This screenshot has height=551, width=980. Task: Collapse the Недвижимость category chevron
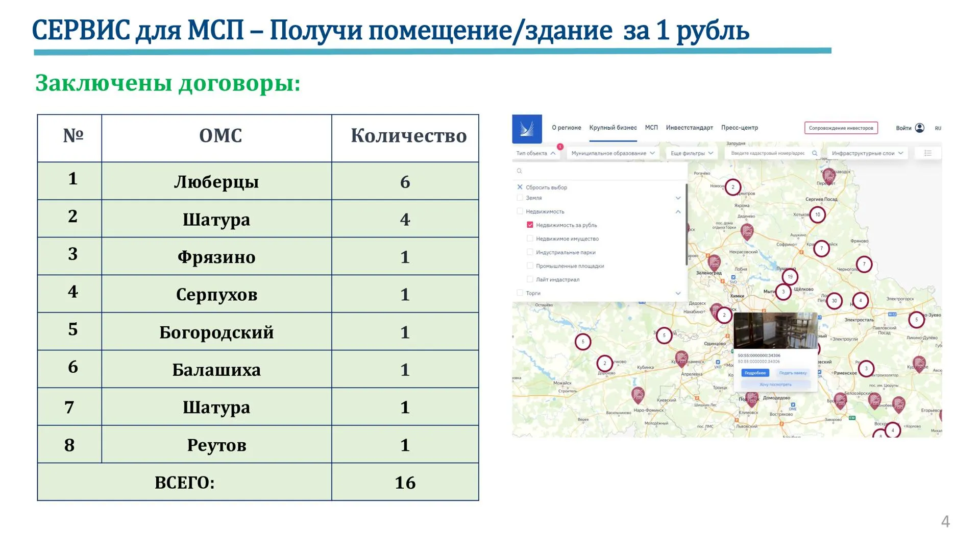(x=678, y=211)
